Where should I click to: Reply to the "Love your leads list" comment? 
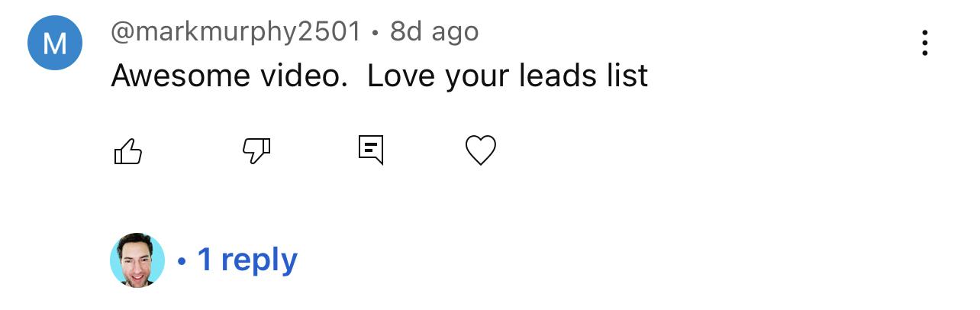point(371,150)
